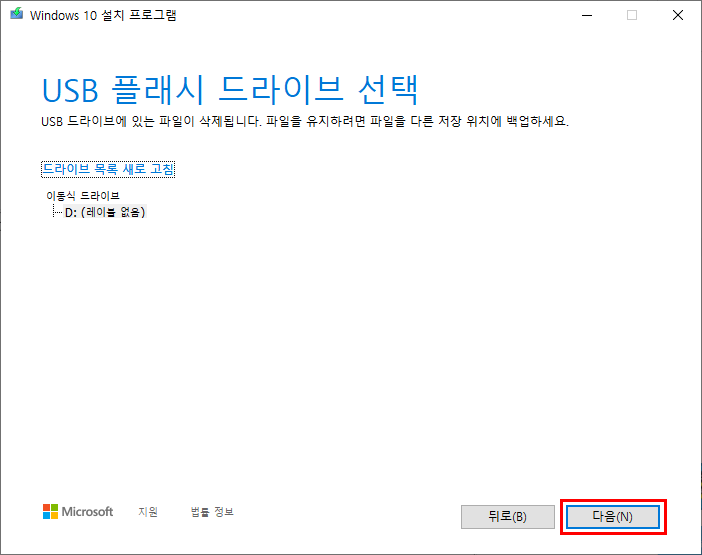The height and width of the screenshot is (555, 702).
Task: Click the warning text about USB files being deleted
Action: 305,121
